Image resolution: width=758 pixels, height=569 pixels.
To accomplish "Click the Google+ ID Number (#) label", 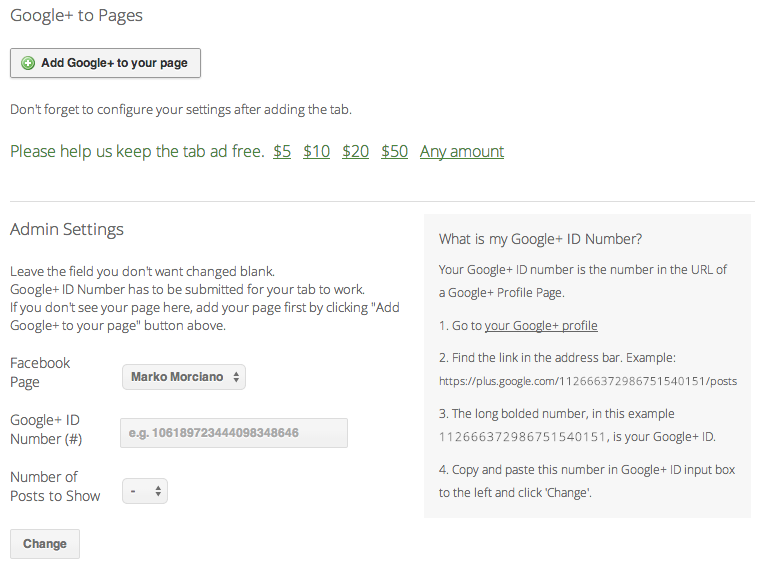I will (46, 429).
